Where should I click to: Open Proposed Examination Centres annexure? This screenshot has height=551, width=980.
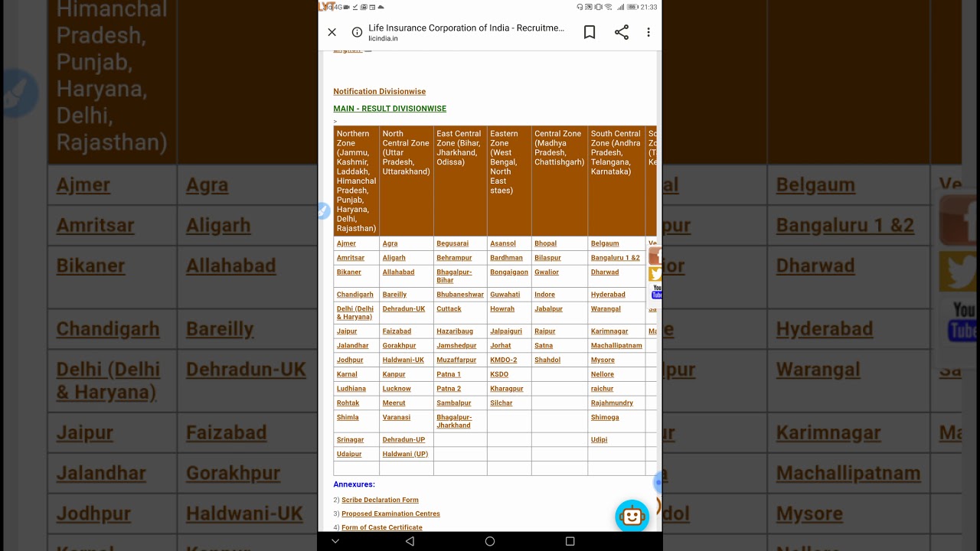390,514
